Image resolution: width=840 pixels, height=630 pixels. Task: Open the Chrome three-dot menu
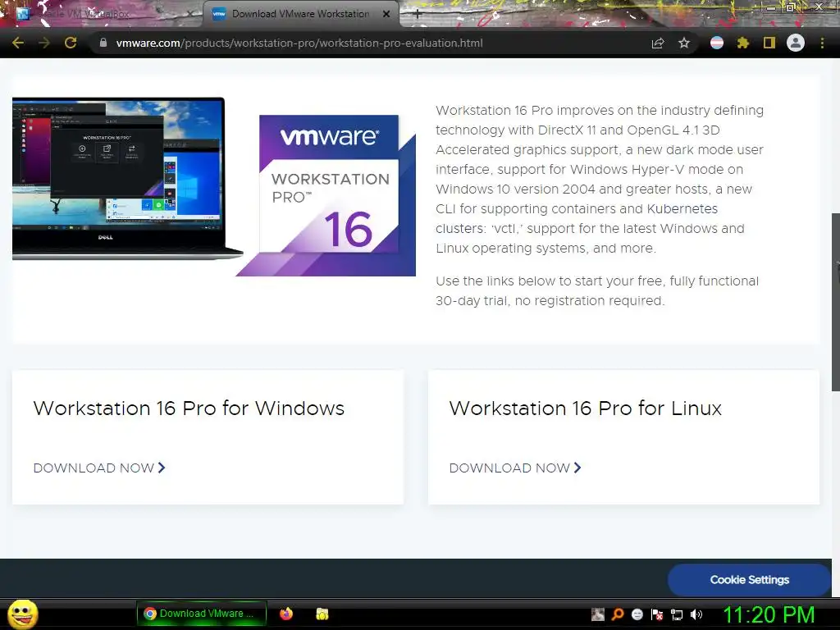[822, 43]
